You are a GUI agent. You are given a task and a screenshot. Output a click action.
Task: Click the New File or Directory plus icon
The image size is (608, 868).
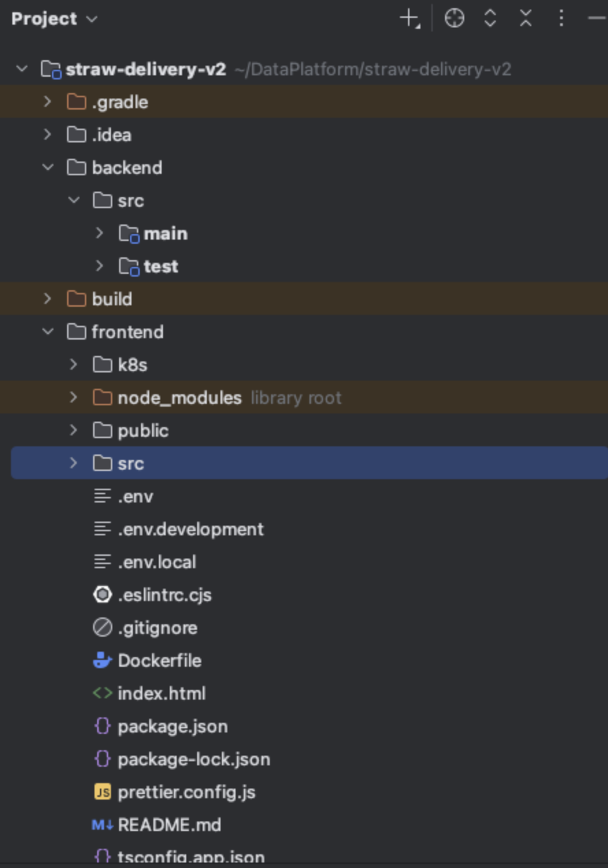[x=409, y=18]
